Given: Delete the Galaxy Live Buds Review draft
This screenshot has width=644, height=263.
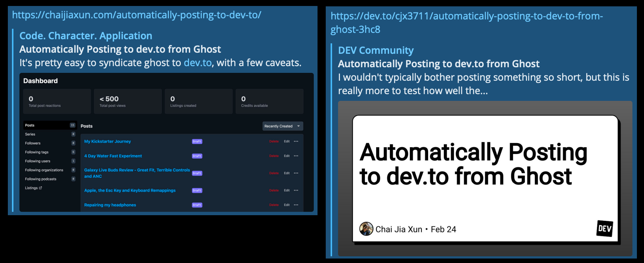Looking at the screenshot, I should point(274,173).
